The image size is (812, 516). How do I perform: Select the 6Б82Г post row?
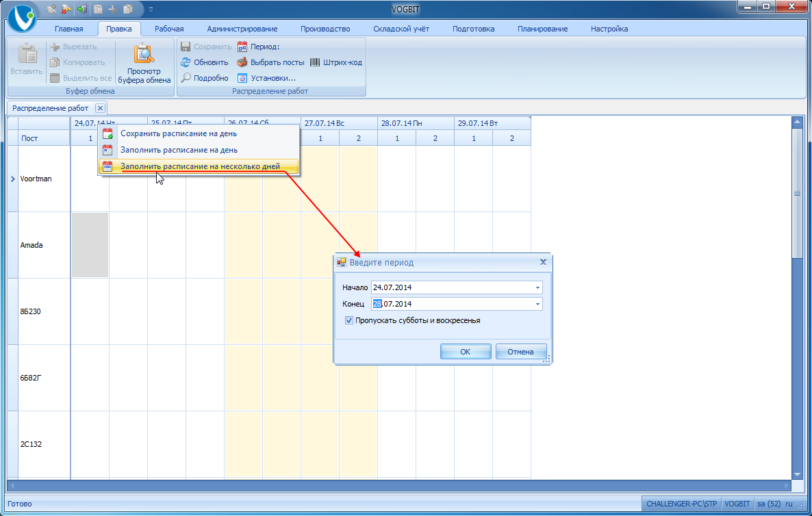[x=44, y=377]
